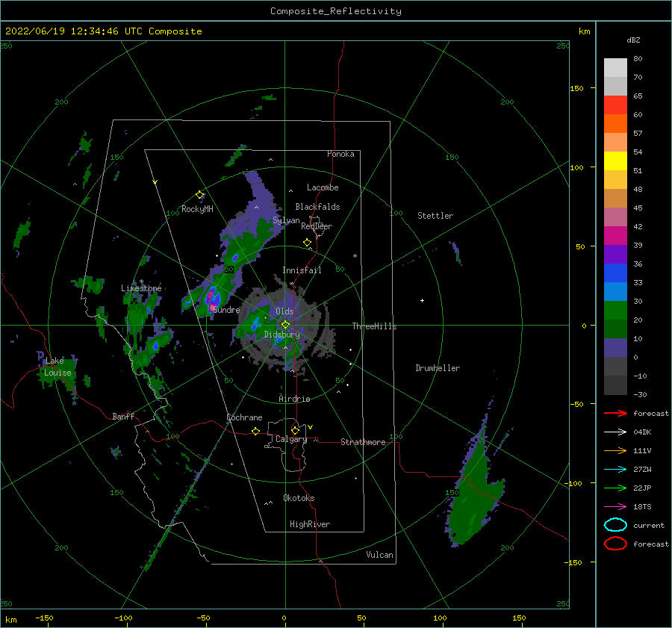Click the dark gray swatch between -10 and -30
Viewport: 672px width, 628px height.
pos(615,385)
